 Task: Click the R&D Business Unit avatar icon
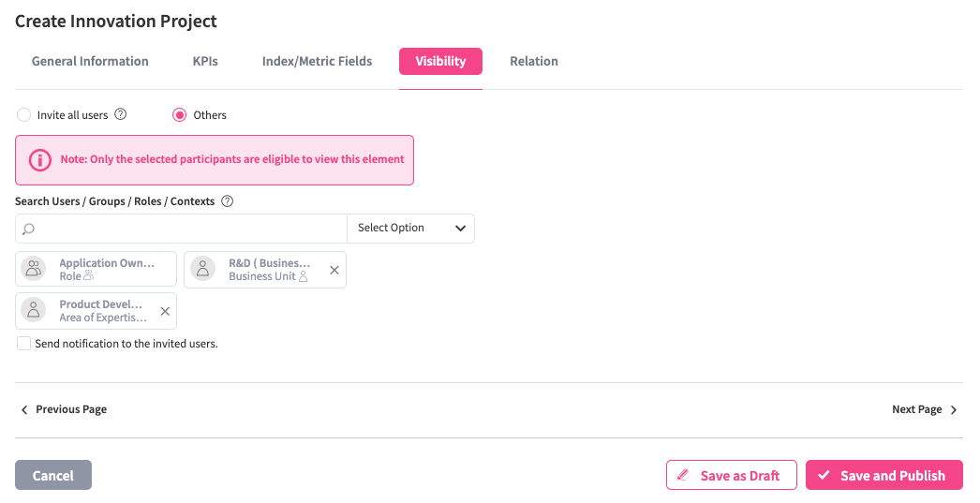[x=203, y=270]
